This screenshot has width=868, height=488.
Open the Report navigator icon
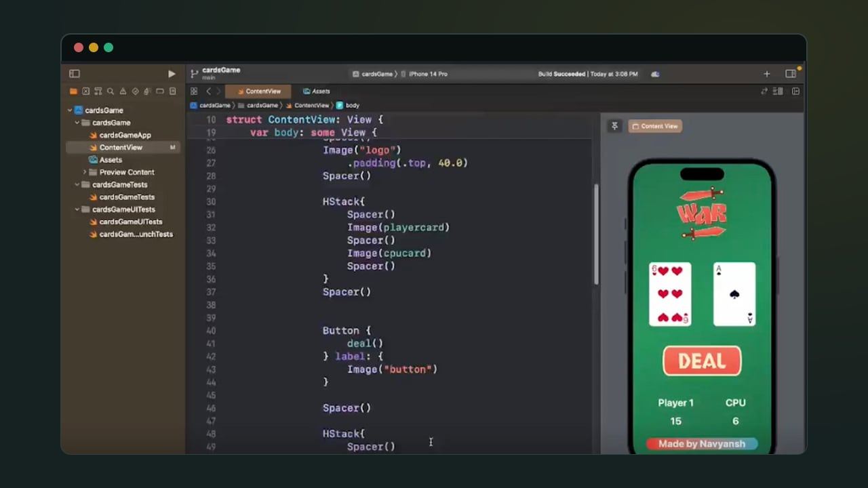click(173, 91)
